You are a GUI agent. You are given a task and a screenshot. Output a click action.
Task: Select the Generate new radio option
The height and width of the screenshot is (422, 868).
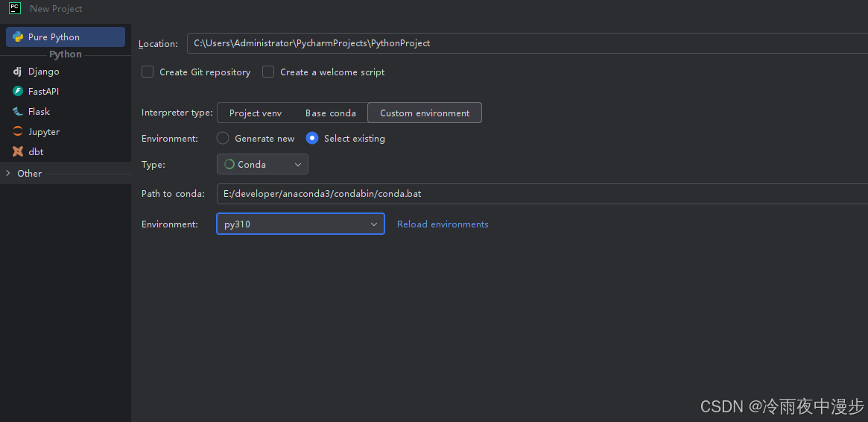[223, 138]
